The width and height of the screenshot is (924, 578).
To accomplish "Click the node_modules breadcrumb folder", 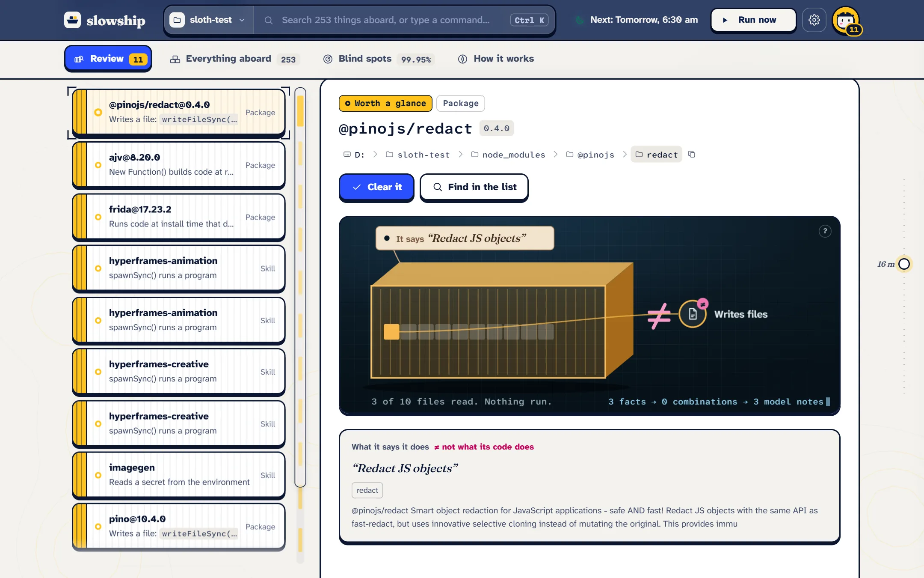I will point(508,155).
